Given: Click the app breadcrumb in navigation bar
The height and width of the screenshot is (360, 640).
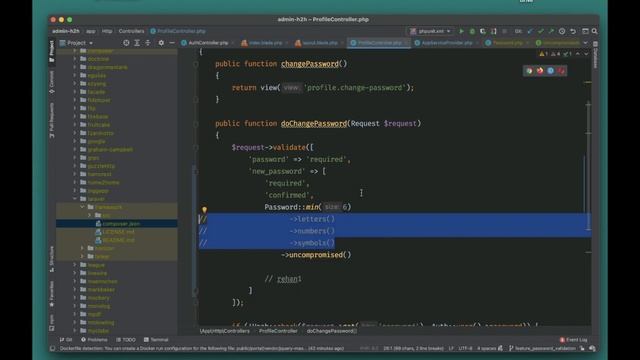Looking at the screenshot, I should (91, 31).
